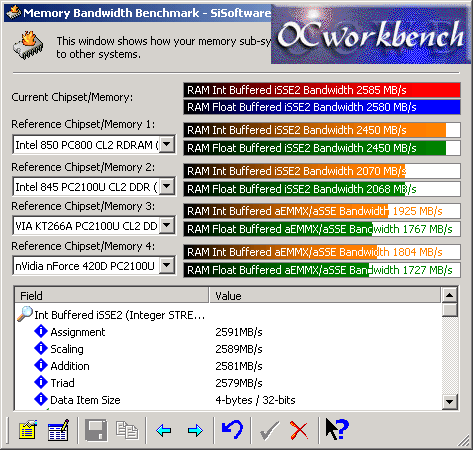
Task: Click the list scrollbar thumb
Action: tap(450, 310)
